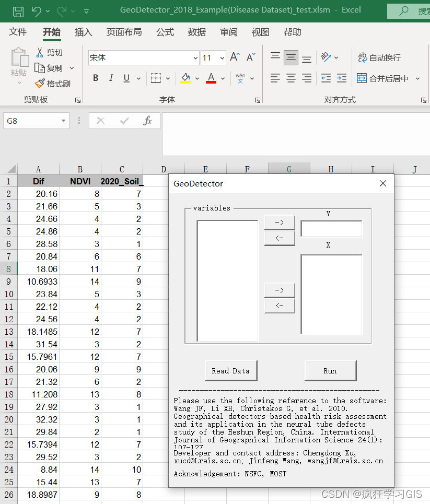Open the Underline style dropdown arrow
Screen dimensions: 430x504
138,78
